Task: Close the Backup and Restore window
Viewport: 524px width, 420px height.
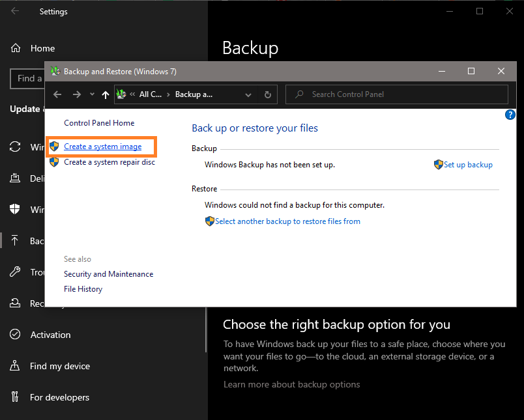Action: coord(501,71)
